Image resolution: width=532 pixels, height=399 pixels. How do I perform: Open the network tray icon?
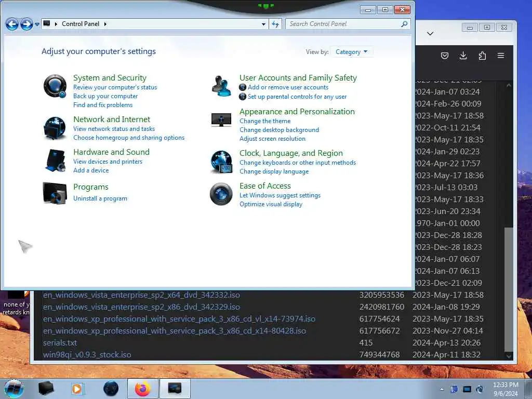467,389
